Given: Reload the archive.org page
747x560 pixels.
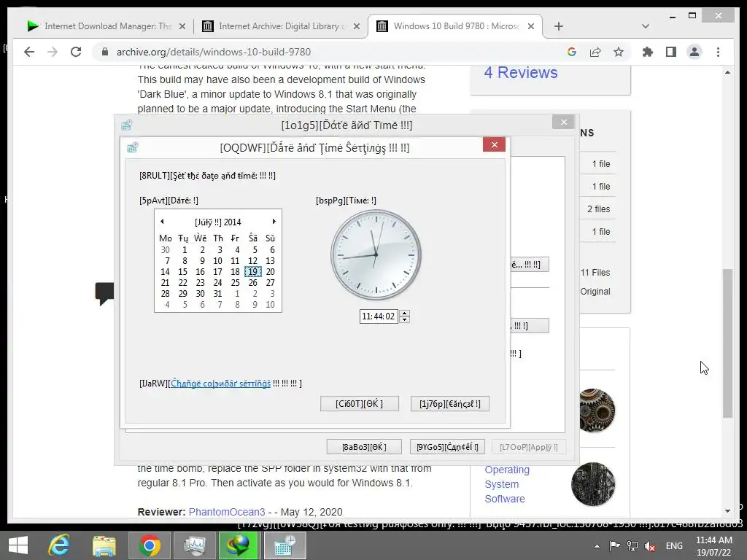Looking at the screenshot, I should [76, 52].
